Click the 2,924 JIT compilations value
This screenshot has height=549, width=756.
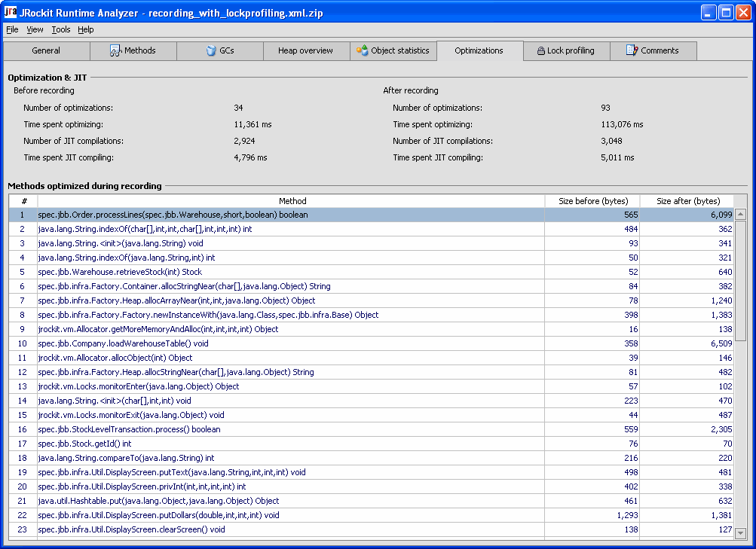(244, 141)
